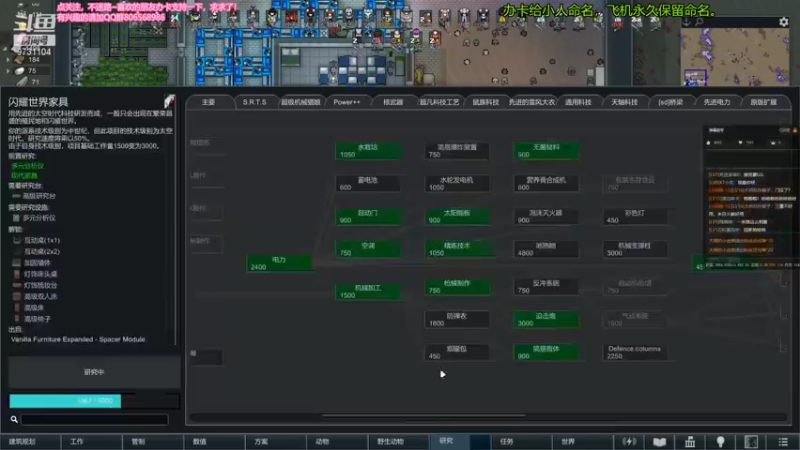
Task: Click the project icon beside 闪耀世界家具
Action: point(169,101)
